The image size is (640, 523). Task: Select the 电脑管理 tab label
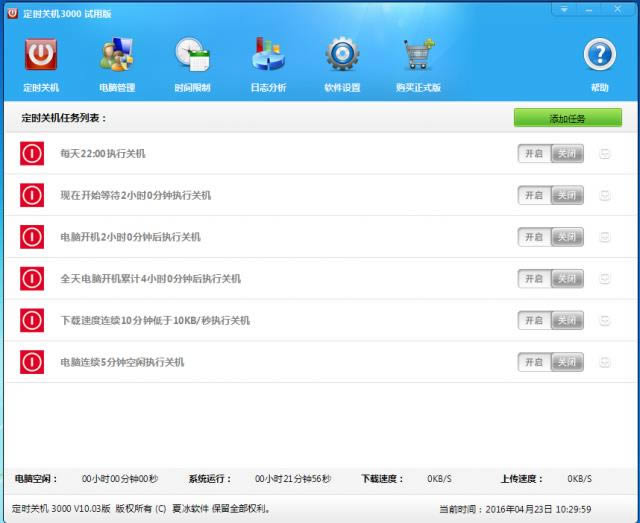(117, 87)
